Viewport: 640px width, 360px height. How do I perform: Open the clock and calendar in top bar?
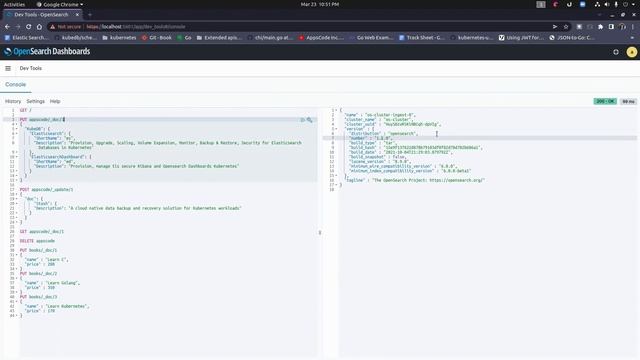(x=320, y=4)
